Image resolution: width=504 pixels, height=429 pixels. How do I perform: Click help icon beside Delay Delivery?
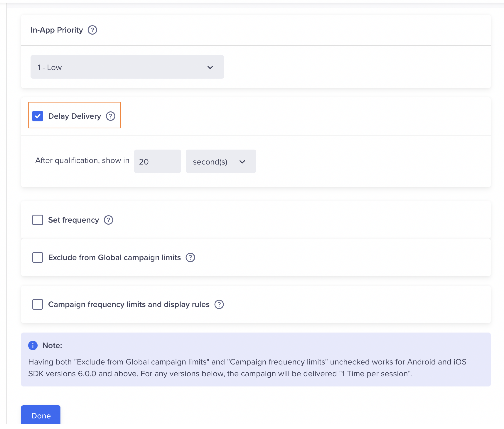(110, 116)
